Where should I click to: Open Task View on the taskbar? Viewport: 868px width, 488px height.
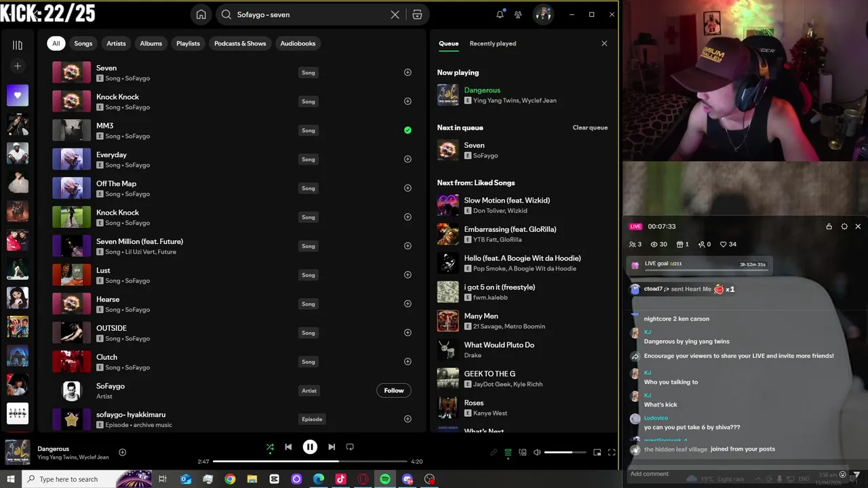[x=163, y=479]
